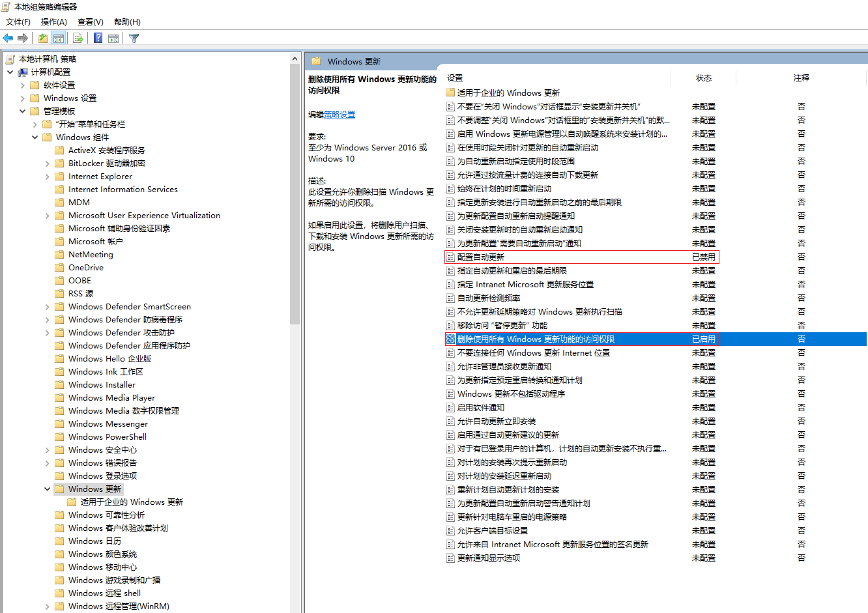Image resolution: width=868 pixels, height=613 pixels.
Task: Click the policy icon of 允许自动更新立即安装
Action: click(x=450, y=421)
